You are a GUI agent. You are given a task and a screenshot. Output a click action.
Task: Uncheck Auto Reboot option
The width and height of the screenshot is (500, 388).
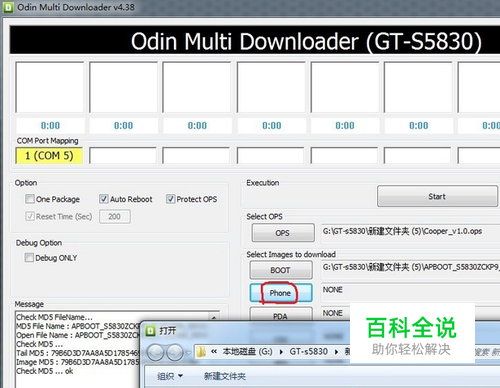pos(104,199)
